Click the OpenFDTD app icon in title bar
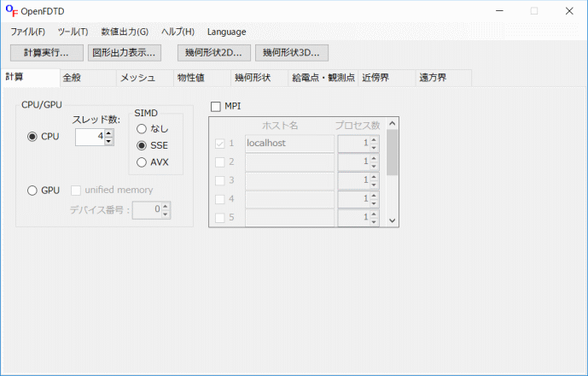This screenshot has height=376, width=588. 12,11
